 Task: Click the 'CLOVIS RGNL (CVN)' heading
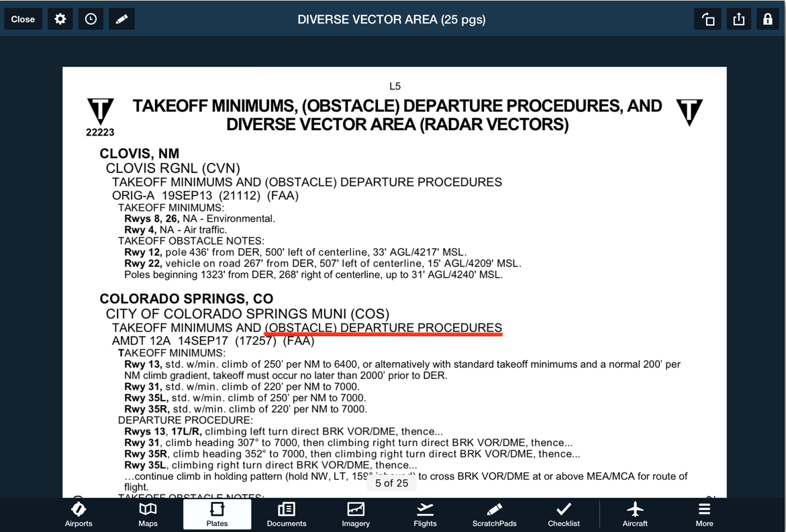click(173, 168)
